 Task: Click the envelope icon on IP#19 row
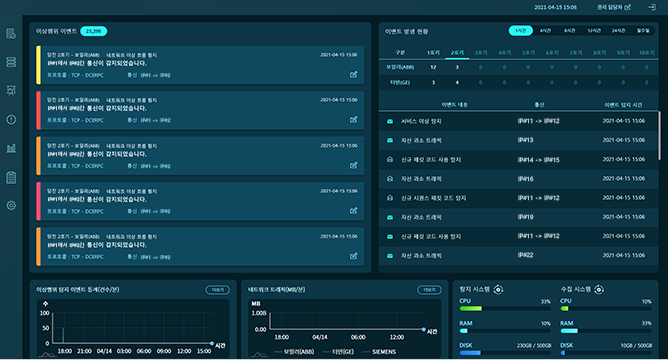[390, 217]
